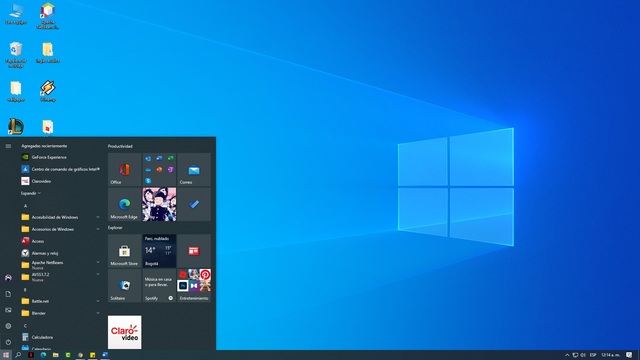Viewport: 640px width, 360px height.
Task: Open the network icon in tray
Action: tap(575, 355)
